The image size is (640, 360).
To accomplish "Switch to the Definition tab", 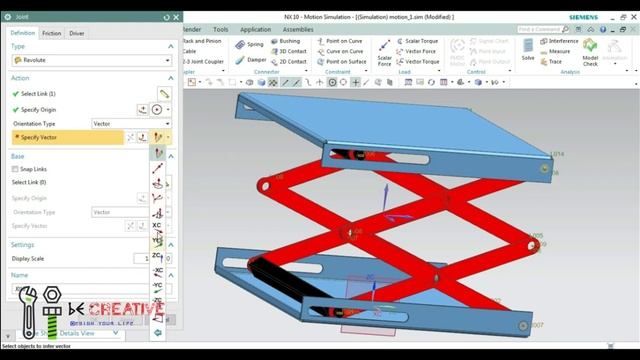I will 23,33.
